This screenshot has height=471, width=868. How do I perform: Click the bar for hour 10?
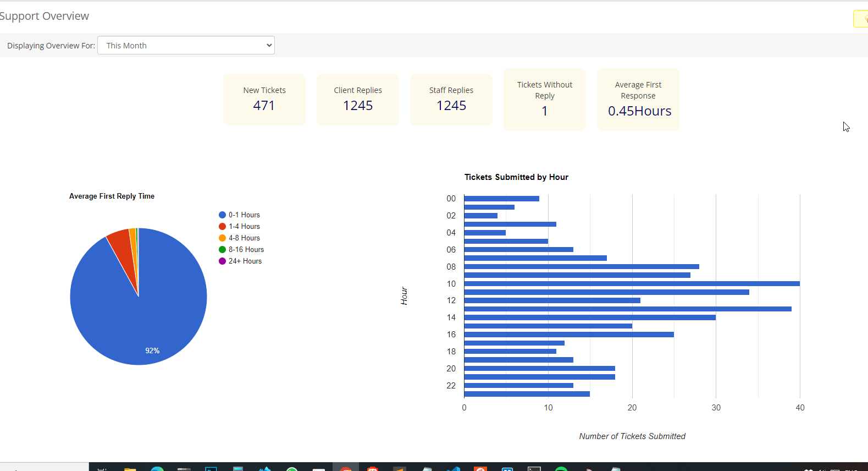click(x=632, y=283)
